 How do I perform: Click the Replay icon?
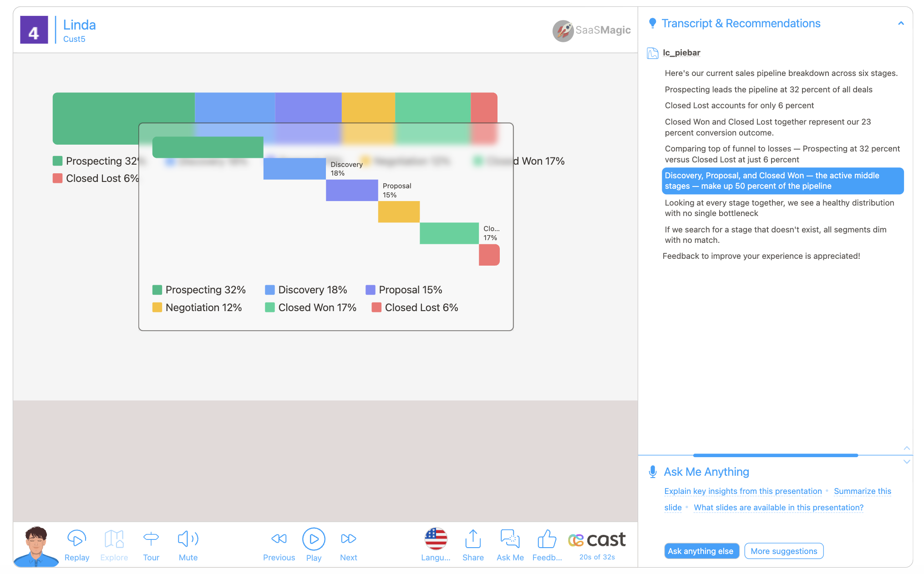(x=76, y=539)
